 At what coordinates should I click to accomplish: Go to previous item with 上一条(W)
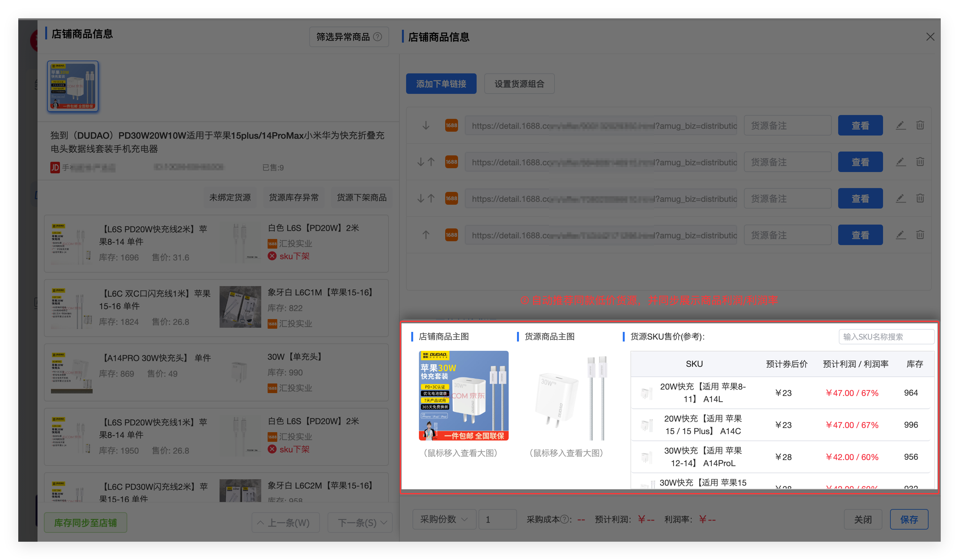click(285, 523)
